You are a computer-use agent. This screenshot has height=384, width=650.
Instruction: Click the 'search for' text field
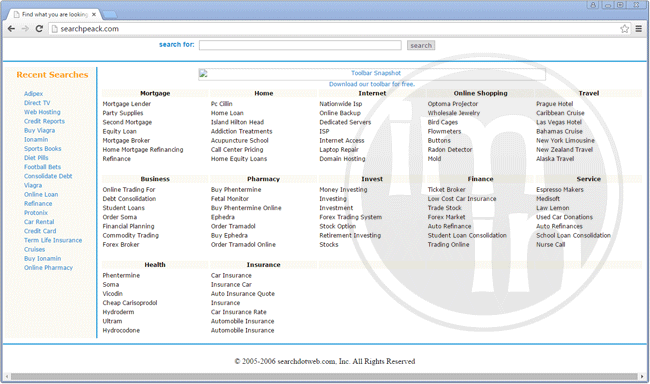pos(300,45)
